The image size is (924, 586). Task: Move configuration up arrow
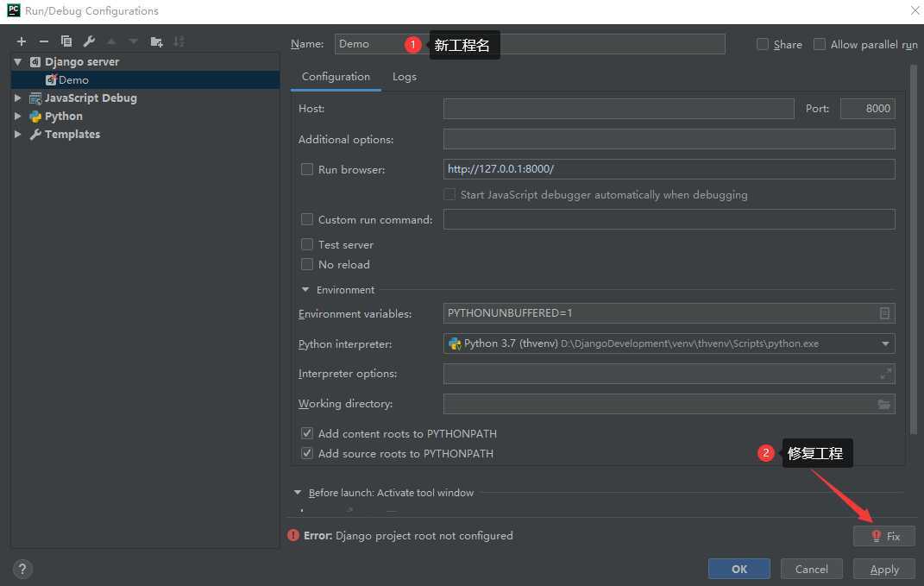click(111, 41)
